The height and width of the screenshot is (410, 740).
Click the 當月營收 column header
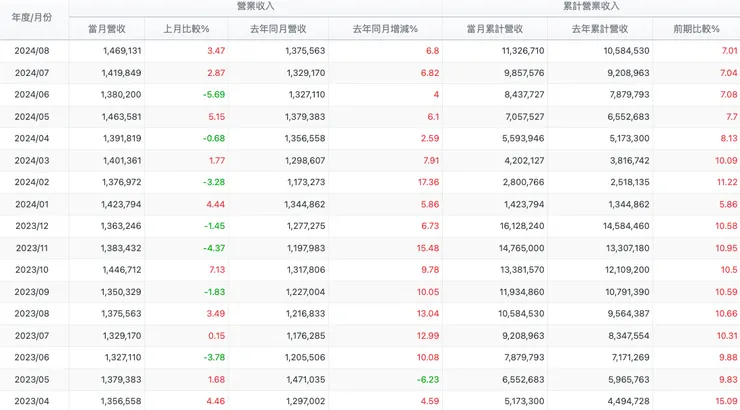(107, 29)
